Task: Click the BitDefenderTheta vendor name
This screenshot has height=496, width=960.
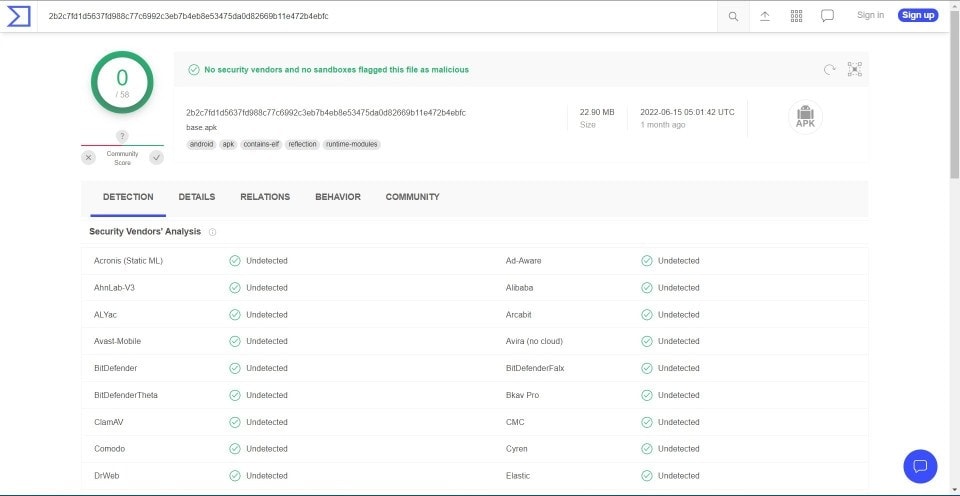Action: click(126, 395)
